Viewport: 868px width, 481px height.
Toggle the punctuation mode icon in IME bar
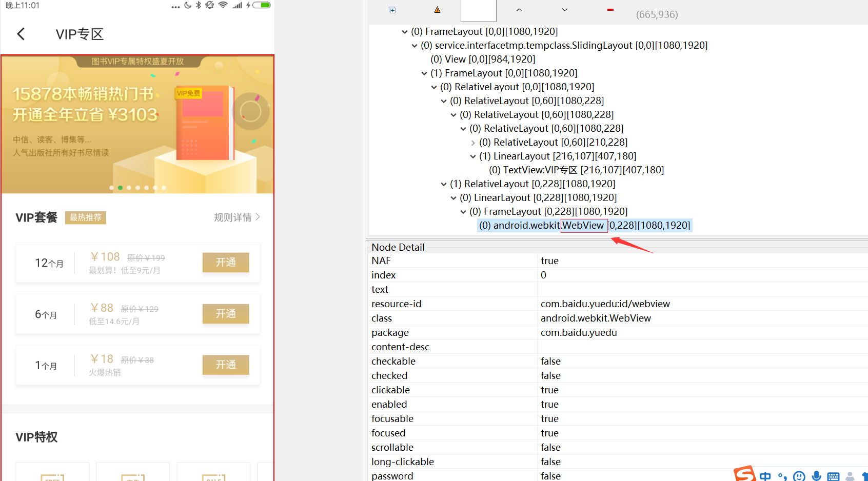782,476
